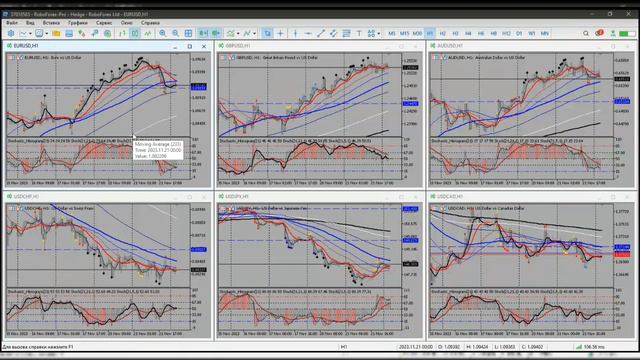640x360 pixels.
Task: Open the shapes objects tool
Action: tap(371, 33)
